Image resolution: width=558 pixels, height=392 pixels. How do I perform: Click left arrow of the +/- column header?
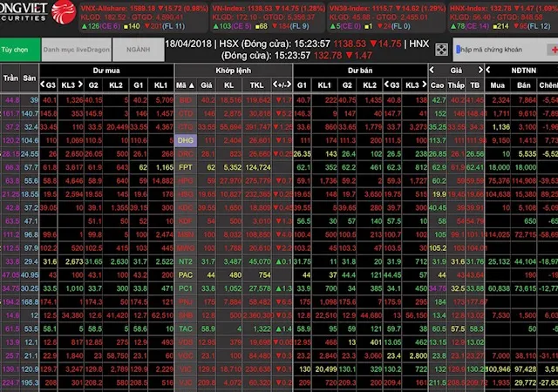(276, 84)
